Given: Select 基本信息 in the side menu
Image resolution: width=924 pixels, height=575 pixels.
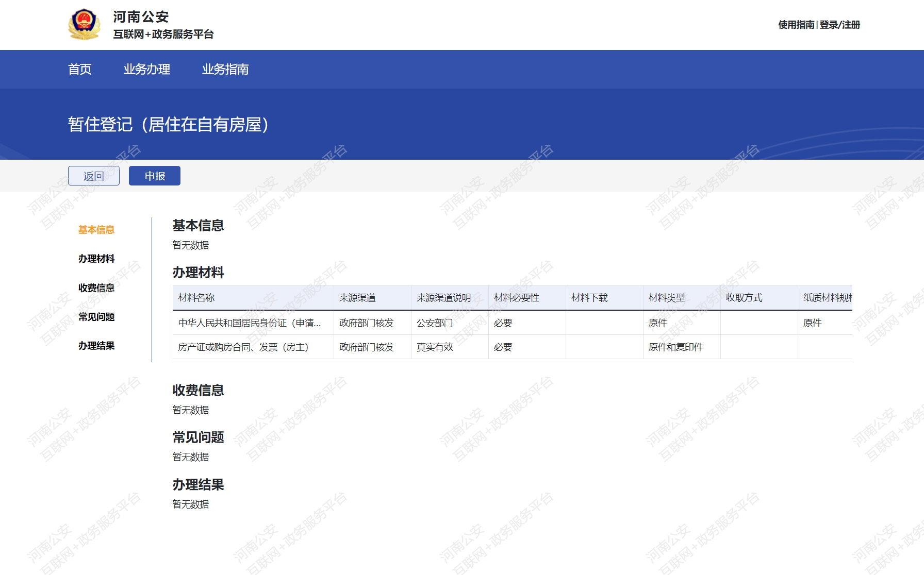Looking at the screenshot, I should 96,230.
